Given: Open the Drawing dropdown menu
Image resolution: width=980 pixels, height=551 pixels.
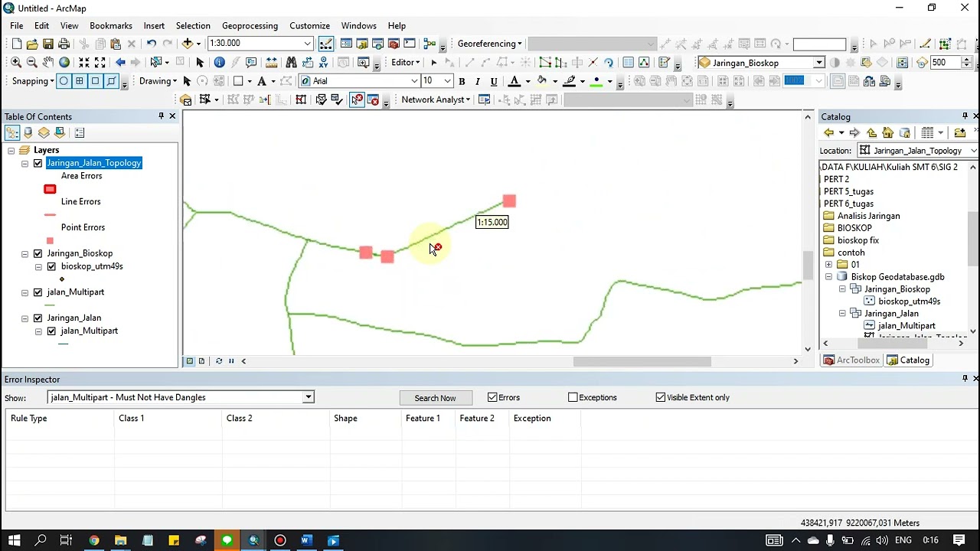Looking at the screenshot, I should coord(158,81).
